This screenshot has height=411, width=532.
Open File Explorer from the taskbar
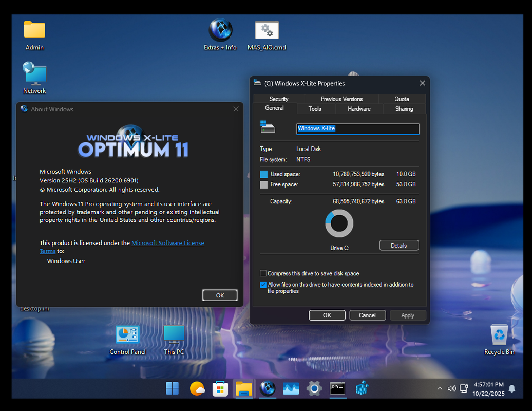click(244, 388)
